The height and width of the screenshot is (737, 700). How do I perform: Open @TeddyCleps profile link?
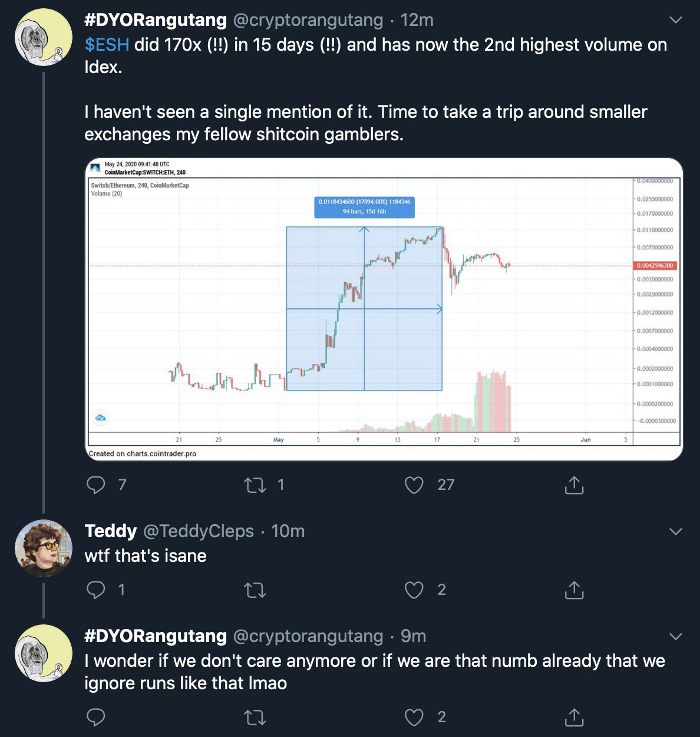(199, 531)
